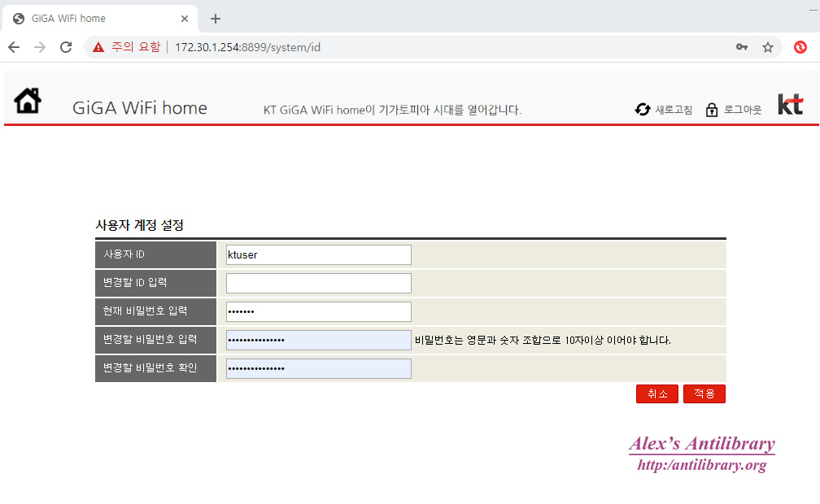Click the 로그아웃 logout link
Viewport: 820px width, 504px height.
[x=743, y=110]
